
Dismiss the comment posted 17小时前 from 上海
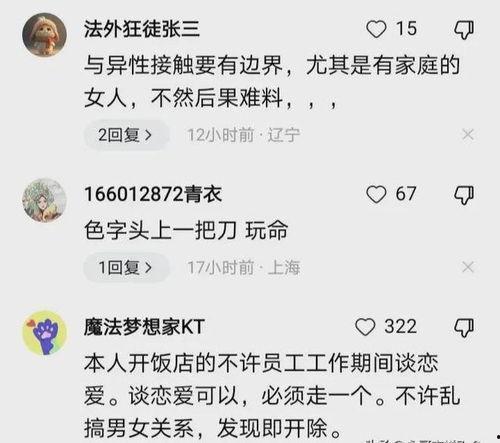[468, 267]
